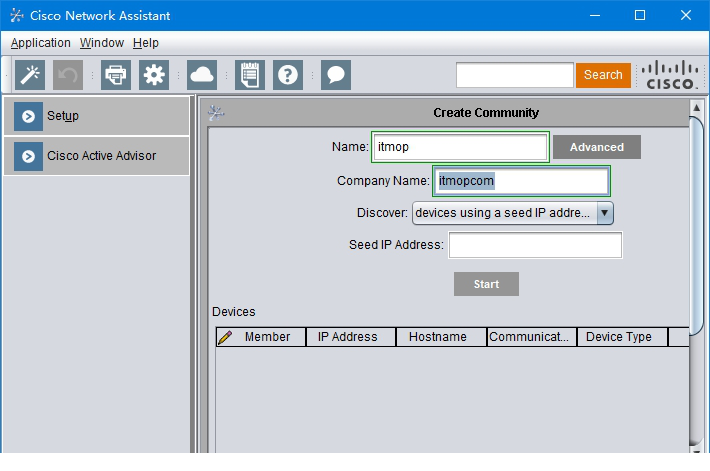The image size is (710, 471).
Task: Open the notepad legend icon
Action: (x=250, y=75)
